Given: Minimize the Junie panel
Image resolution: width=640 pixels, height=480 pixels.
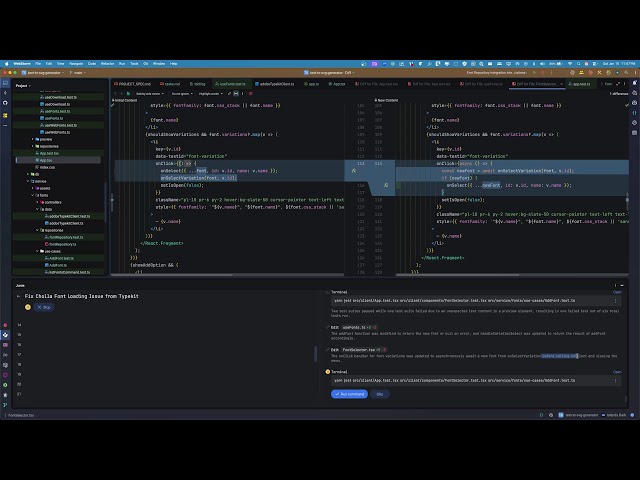Looking at the screenshot, I should (622, 285).
